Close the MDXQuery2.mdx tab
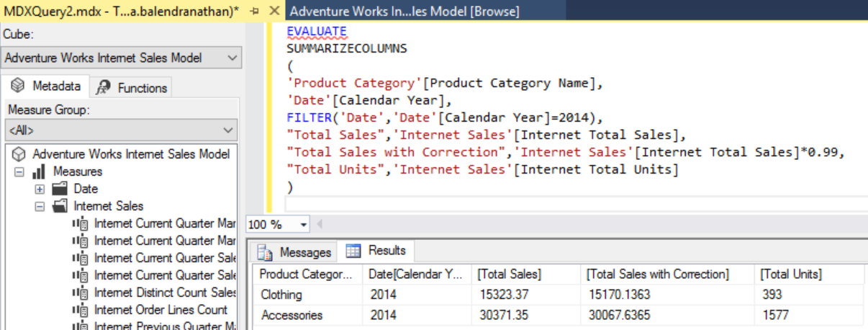This screenshot has width=868, height=330. tap(273, 11)
